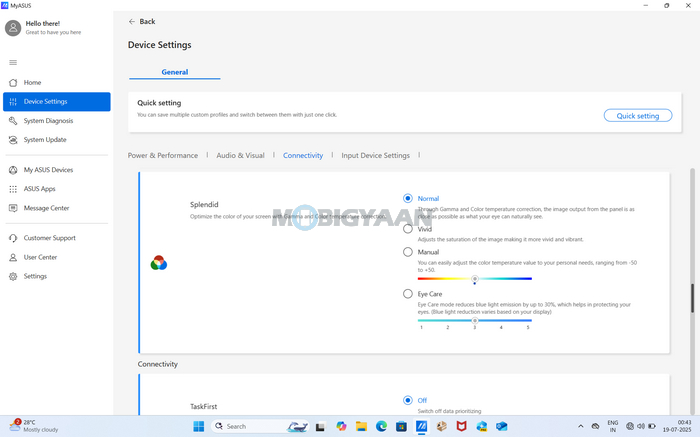700x437 pixels.
Task: Click the volume speaker tray icon
Action: (x=641, y=426)
